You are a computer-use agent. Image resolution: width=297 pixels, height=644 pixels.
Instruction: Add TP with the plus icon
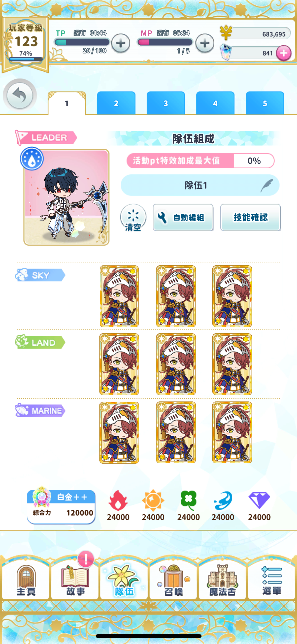[121, 43]
